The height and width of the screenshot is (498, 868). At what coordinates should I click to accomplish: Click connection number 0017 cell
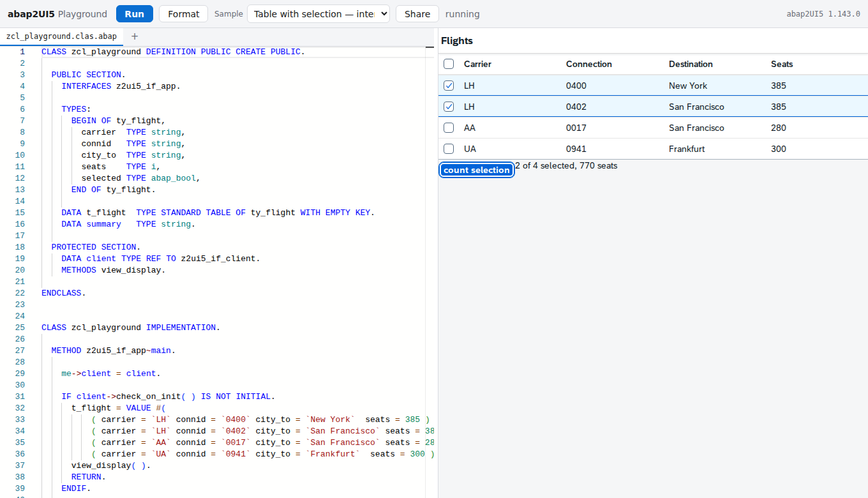(x=576, y=128)
